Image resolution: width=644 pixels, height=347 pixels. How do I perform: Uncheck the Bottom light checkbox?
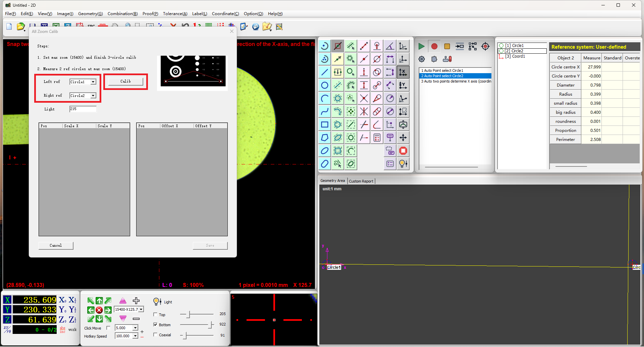tap(155, 325)
